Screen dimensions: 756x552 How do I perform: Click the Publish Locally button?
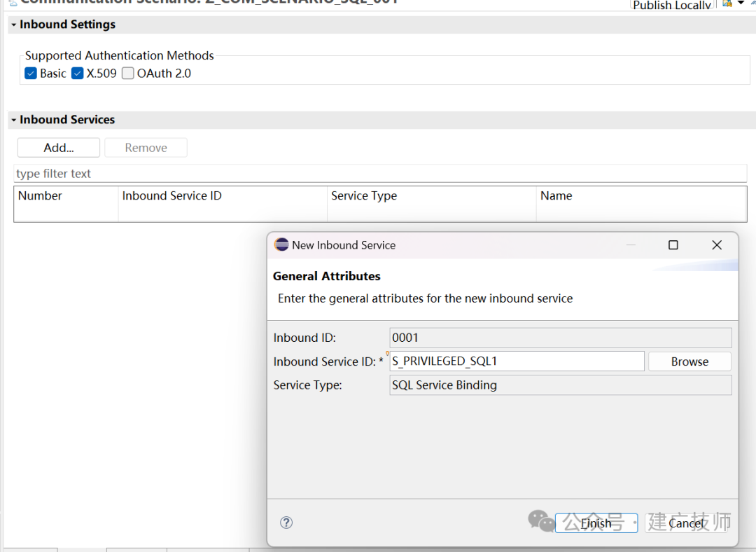pyautogui.click(x=671, y=5)
